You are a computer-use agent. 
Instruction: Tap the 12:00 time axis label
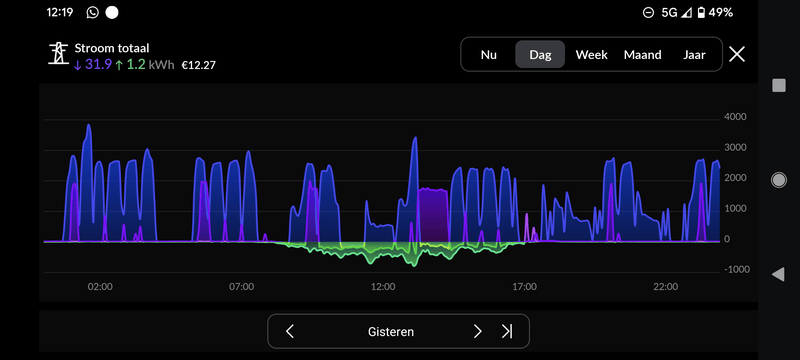[383, 287]
